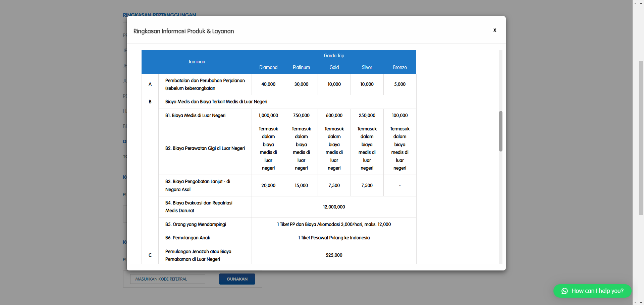Click 'B2. Biaya Perawatan Gigi di Luar Negeri'

tap(205, 148)
